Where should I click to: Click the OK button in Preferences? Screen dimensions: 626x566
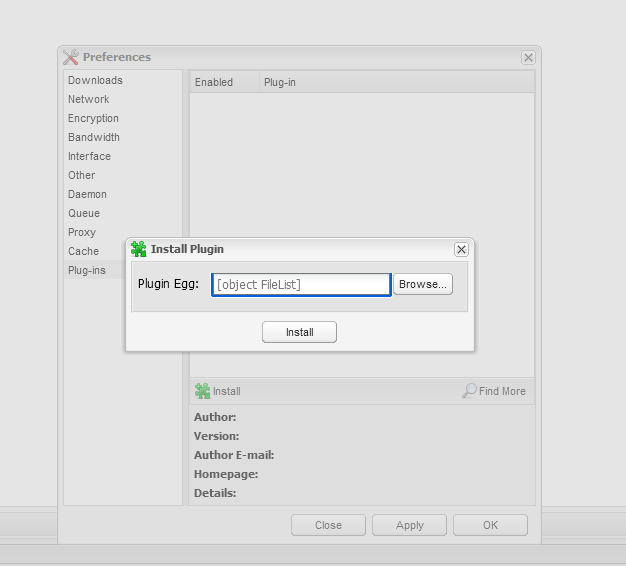[490, 525]
